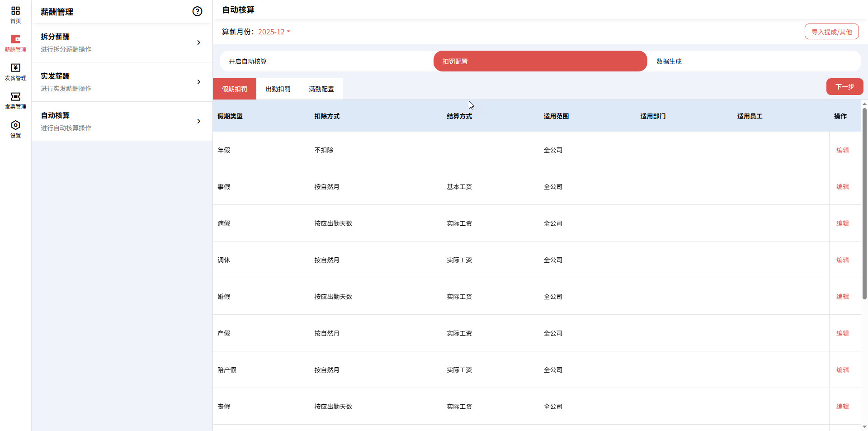Switch to the 出勤扣罚 tab
The image size is (868, 431).
click(x=278, y=89)
